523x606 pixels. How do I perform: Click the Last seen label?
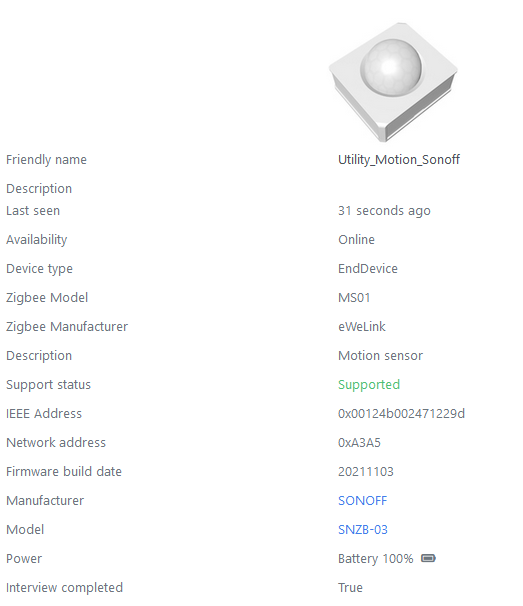tap(33, 211)
